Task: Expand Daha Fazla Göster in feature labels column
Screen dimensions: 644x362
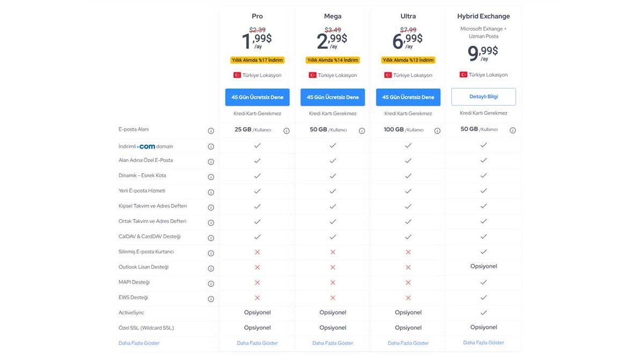Action: [x=139, y=343]
